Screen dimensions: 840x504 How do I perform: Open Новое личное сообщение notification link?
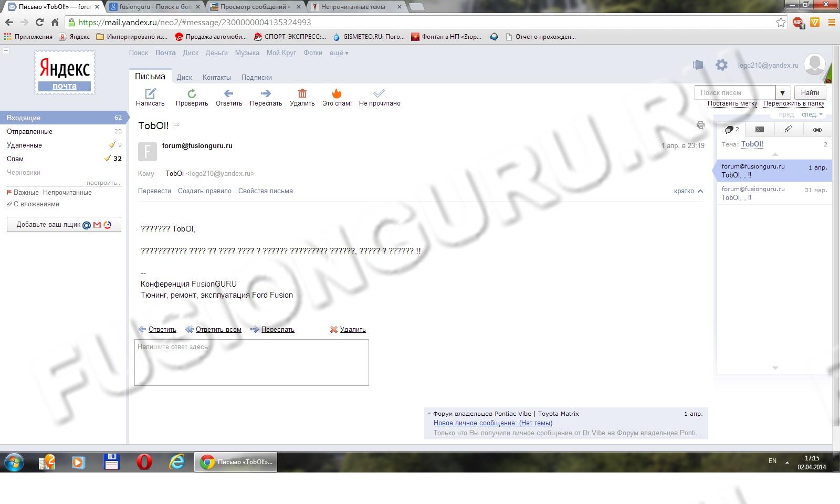point(493,423)
